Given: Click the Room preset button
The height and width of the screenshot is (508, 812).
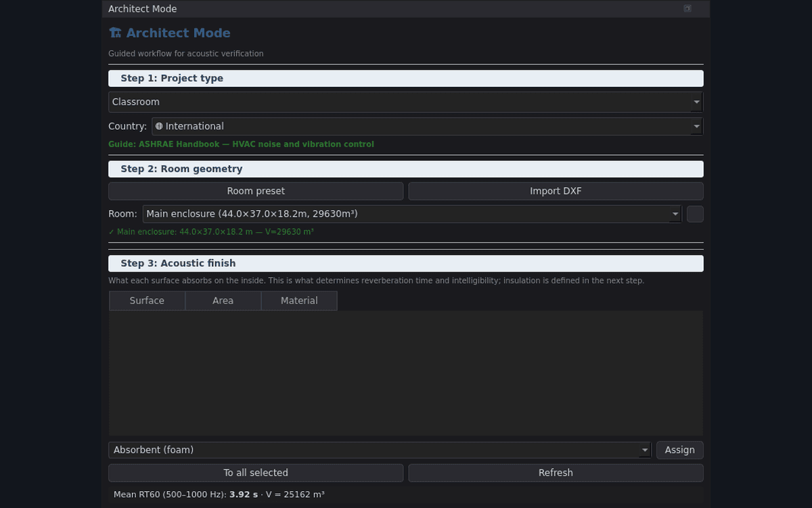Looking at the screenshot, I should click(256, 191).
